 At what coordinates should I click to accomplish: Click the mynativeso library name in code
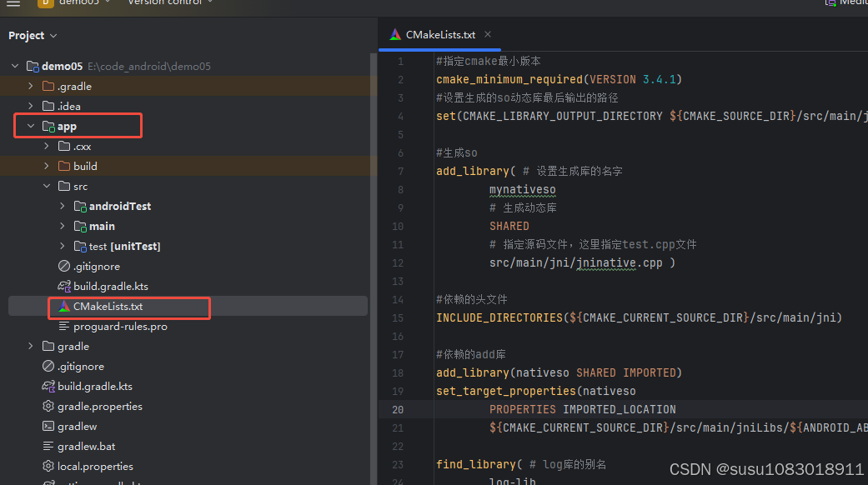coord(522,189)
